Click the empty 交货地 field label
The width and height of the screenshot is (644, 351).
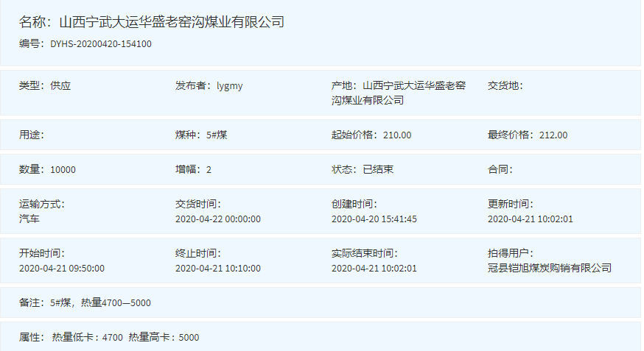tap(505, 86)
